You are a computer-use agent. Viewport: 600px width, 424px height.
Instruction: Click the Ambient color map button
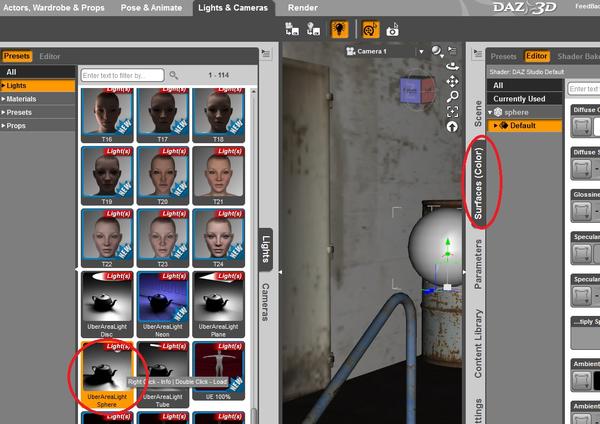(x=581, y=380)
